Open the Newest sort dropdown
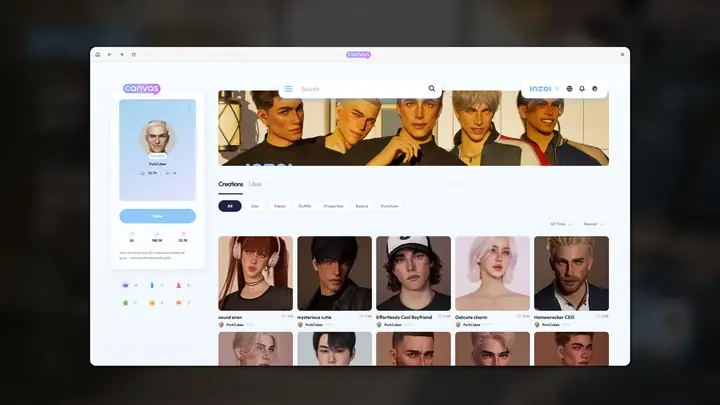The image size is (720, 405). coord(593,224)
